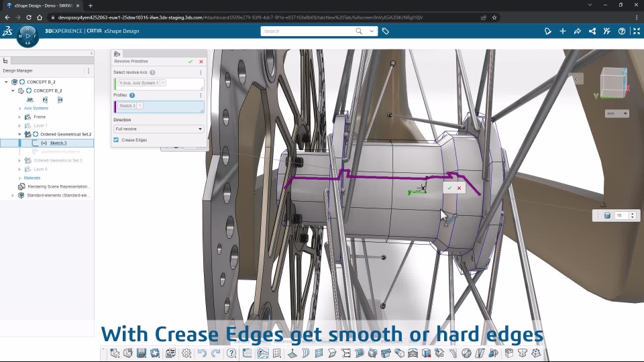Open the help icon in top bar
Screen dimensions: 644x362
pyautogui.click(x=622, y=32)
